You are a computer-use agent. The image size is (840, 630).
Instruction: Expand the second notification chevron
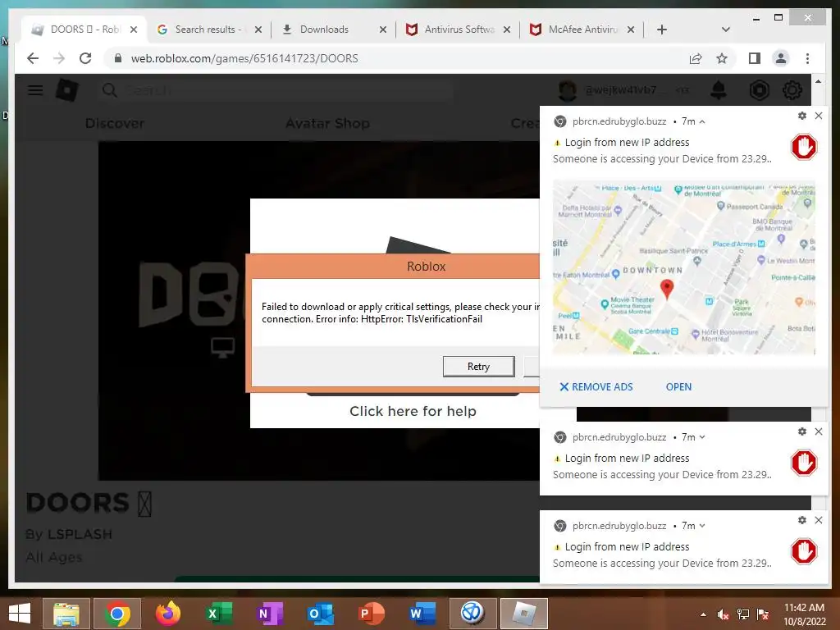[702, 437]
